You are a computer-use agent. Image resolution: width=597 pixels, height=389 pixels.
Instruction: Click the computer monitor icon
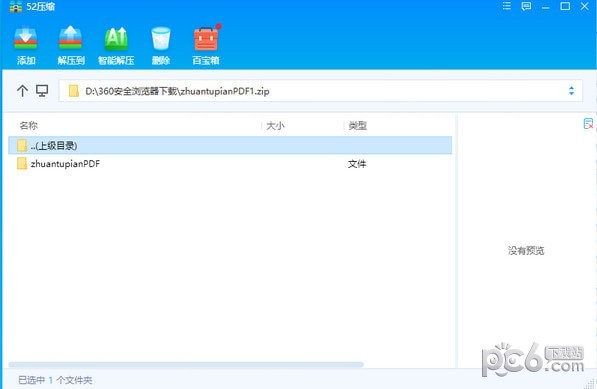pyautogui.click(x=42, y=91)
